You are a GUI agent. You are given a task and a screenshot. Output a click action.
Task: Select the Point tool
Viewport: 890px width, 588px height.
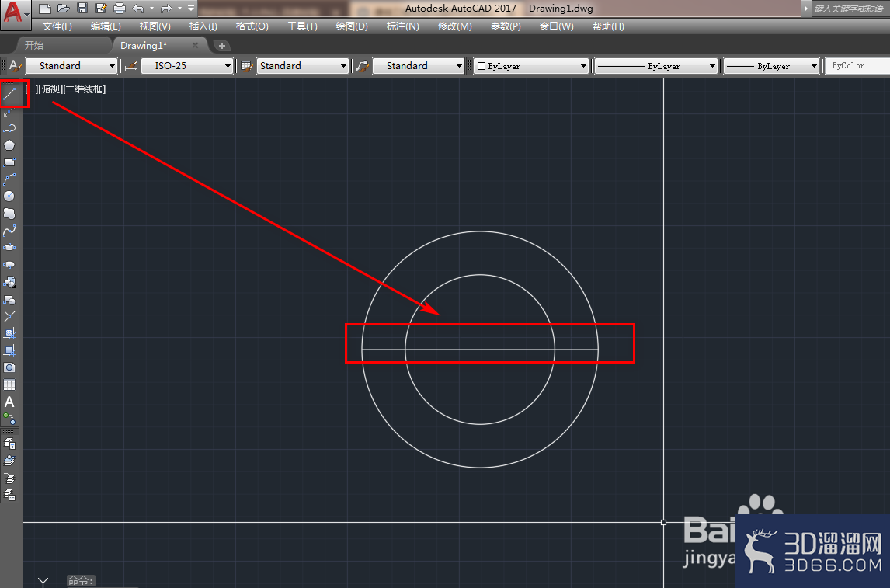pos(9,316)
